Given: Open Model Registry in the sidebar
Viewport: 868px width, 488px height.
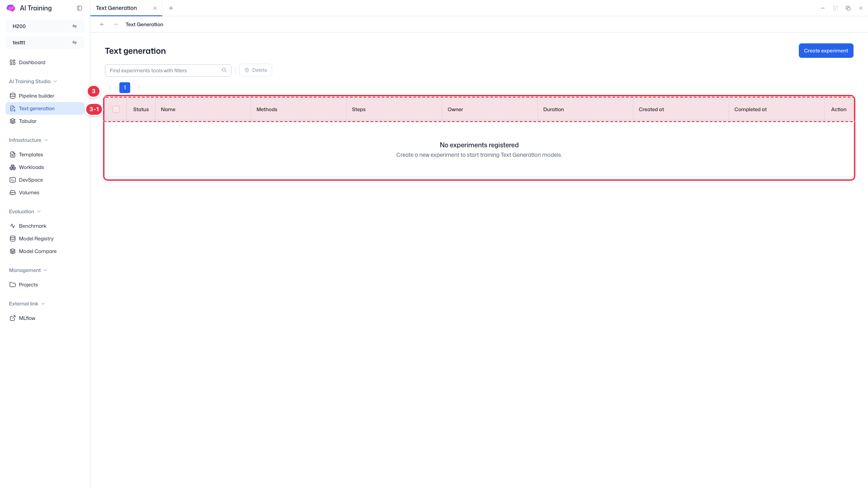Looking at the screenshot, I should click(45, 239).
